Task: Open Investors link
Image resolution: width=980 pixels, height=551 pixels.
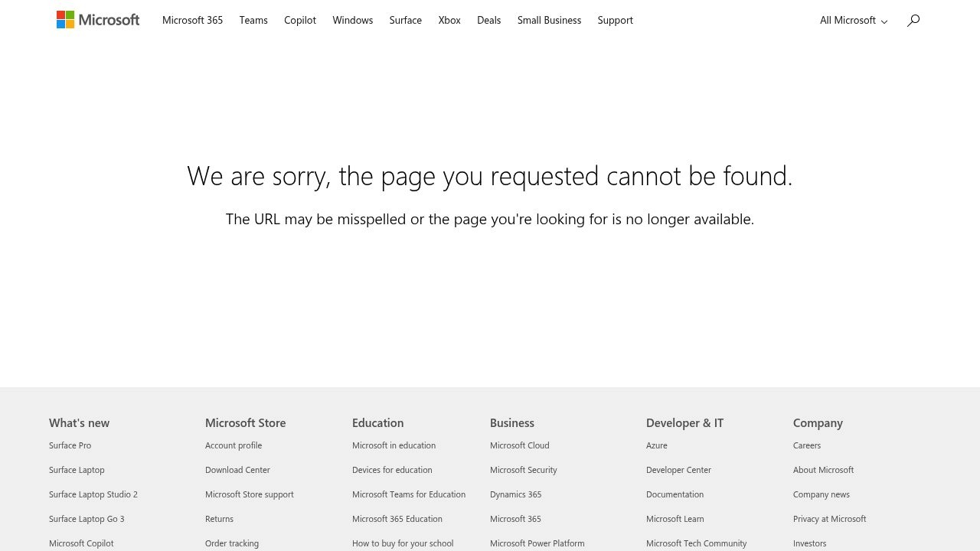Action: (810, 543)
